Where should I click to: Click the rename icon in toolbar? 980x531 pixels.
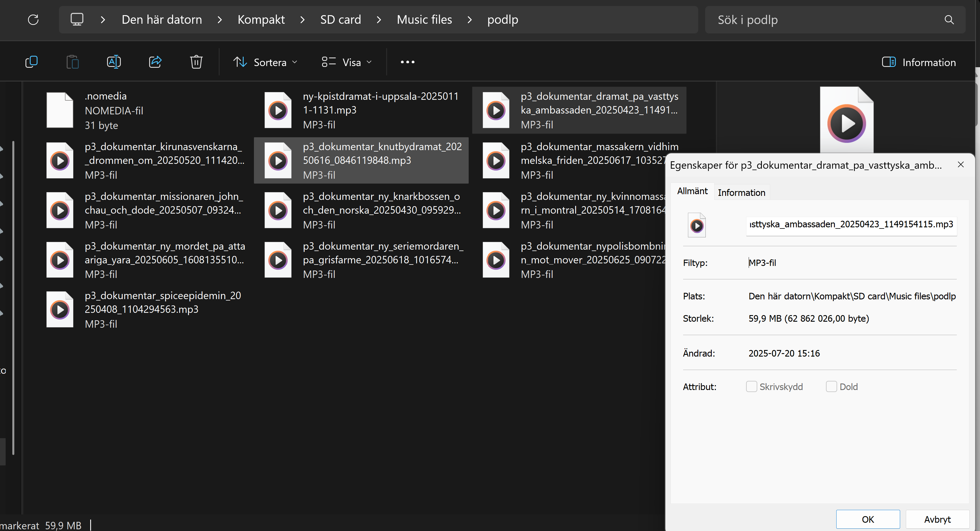(x=114, y=62)
